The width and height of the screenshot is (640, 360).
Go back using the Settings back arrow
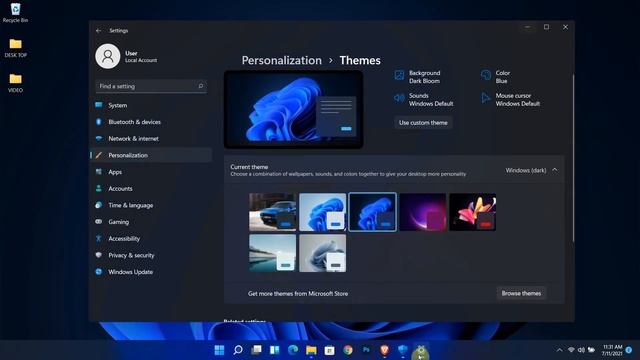tap(98, 31)
